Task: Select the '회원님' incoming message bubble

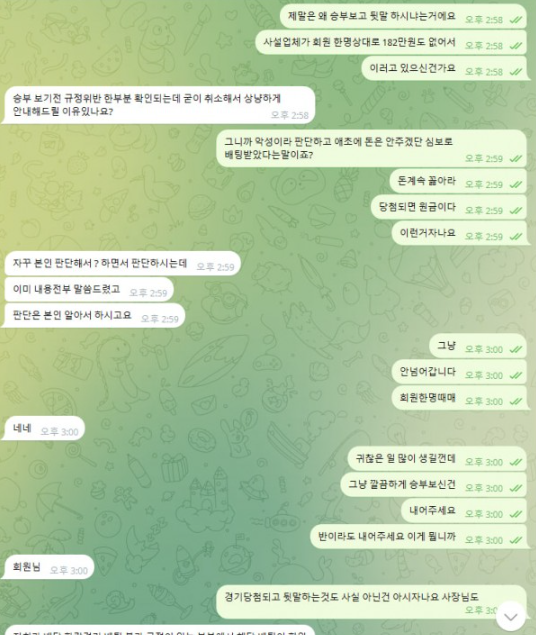Action: pyautogui.click(x=48, y=567)
